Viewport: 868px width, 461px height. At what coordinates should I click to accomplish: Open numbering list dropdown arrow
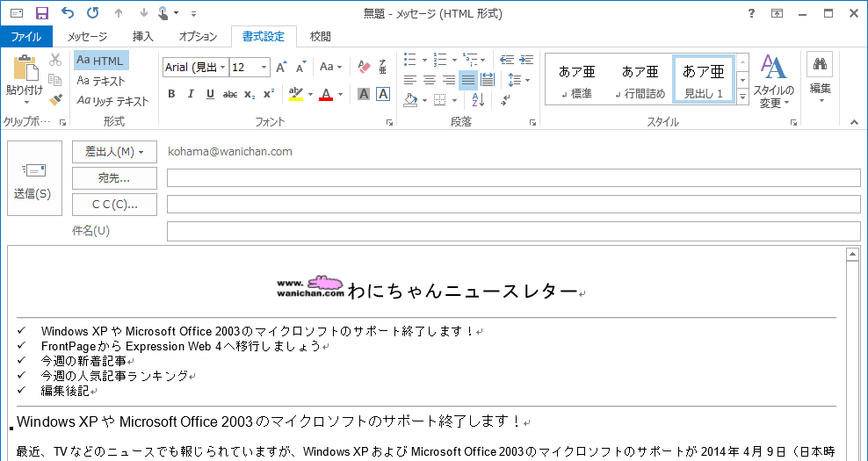point(454,60)
